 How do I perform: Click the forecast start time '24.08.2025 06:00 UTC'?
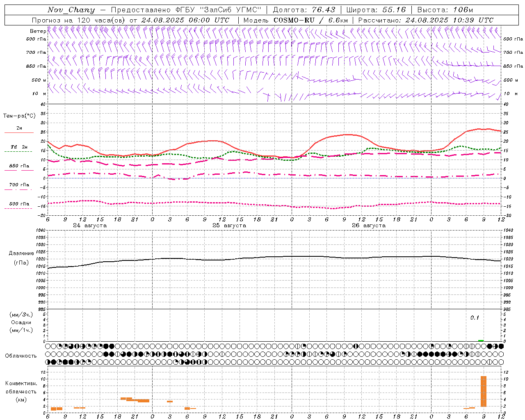[185, 20]
